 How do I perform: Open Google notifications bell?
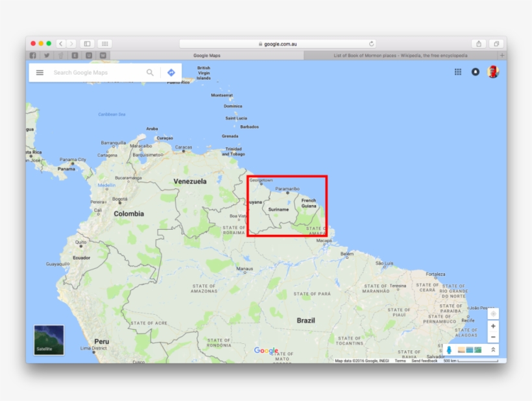point(476,72)
